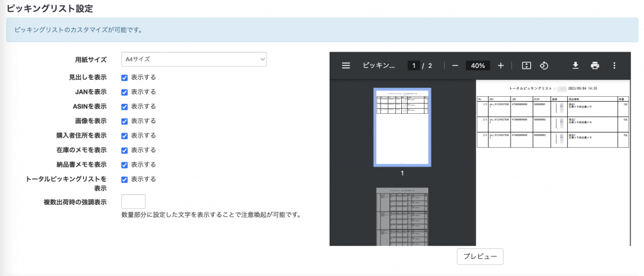Toggle the 購入者住所を表示 checkbox
Screen dimensions: 644x276
pos(125,136)
